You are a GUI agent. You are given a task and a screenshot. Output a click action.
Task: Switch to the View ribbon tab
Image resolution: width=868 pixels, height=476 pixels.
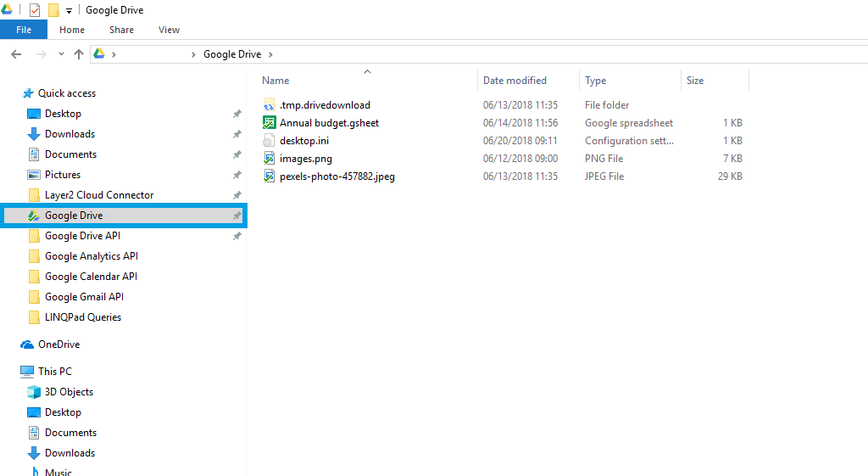169,30
